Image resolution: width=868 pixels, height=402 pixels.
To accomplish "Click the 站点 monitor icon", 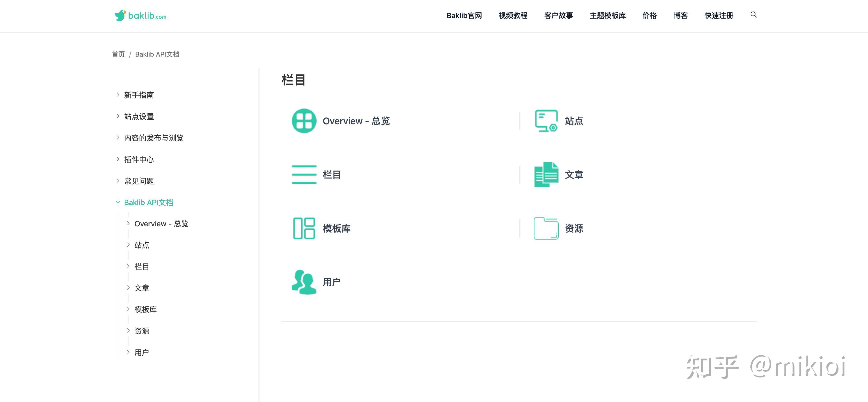I will 545,121.
